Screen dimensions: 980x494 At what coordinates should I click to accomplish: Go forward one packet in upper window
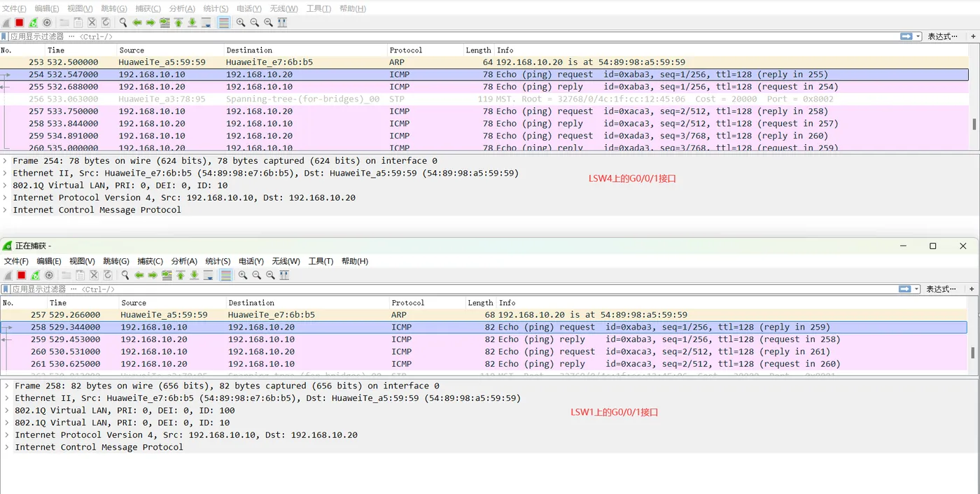pyautogui.click(x=150, y=22)
